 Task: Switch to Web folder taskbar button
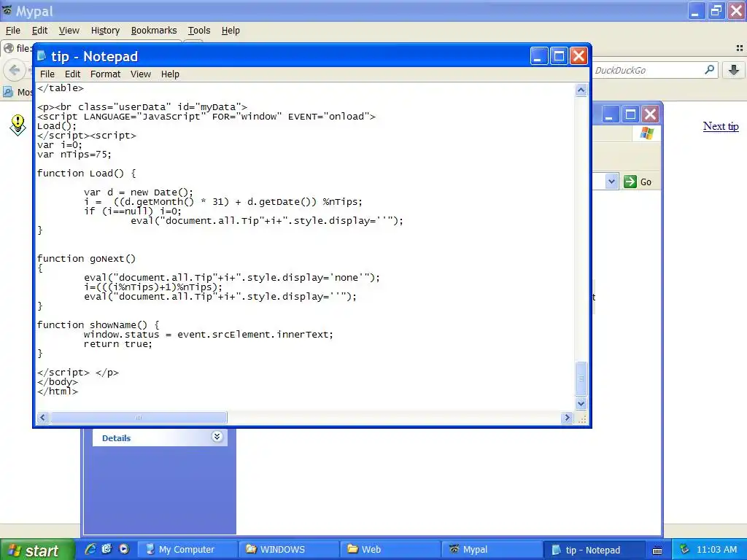[x=391, y=550]
